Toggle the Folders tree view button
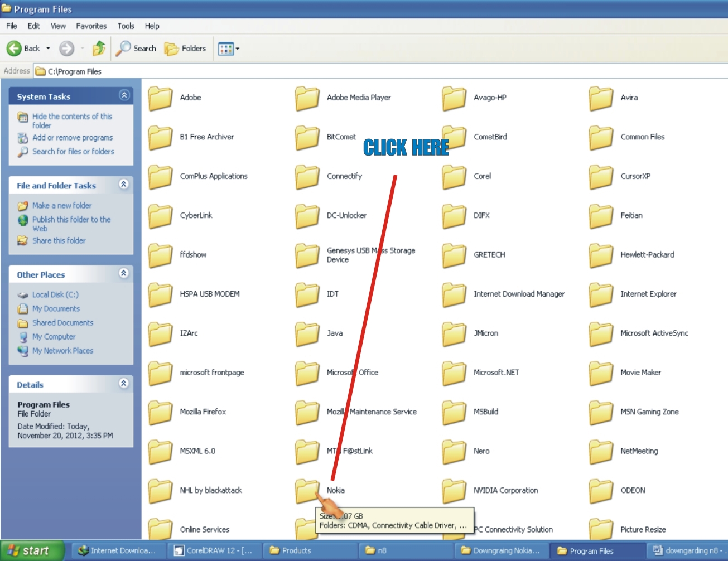 pos(185,49)
